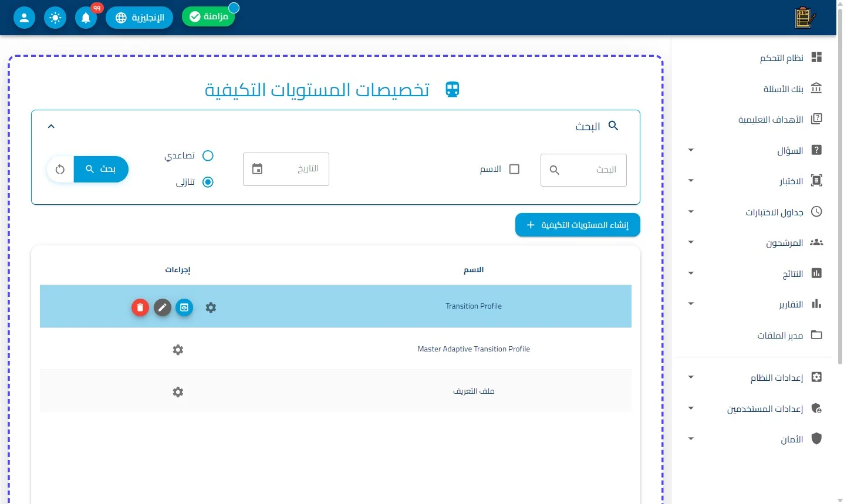This screenshot has width=844, height=504.
Task: Open مدير الملفات menu item
Action: pyautogui.click(x=754, y=335)
